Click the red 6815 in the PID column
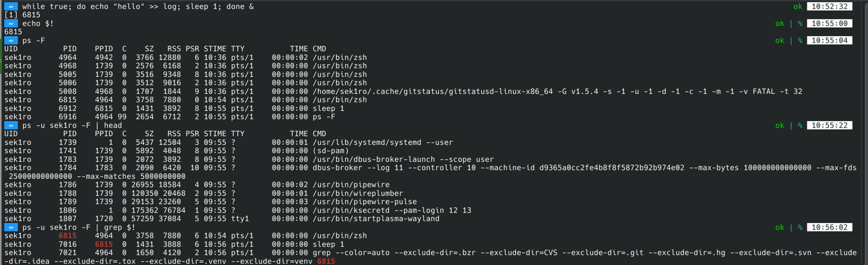This screenshot has width=868, height=265. point(68,236)
